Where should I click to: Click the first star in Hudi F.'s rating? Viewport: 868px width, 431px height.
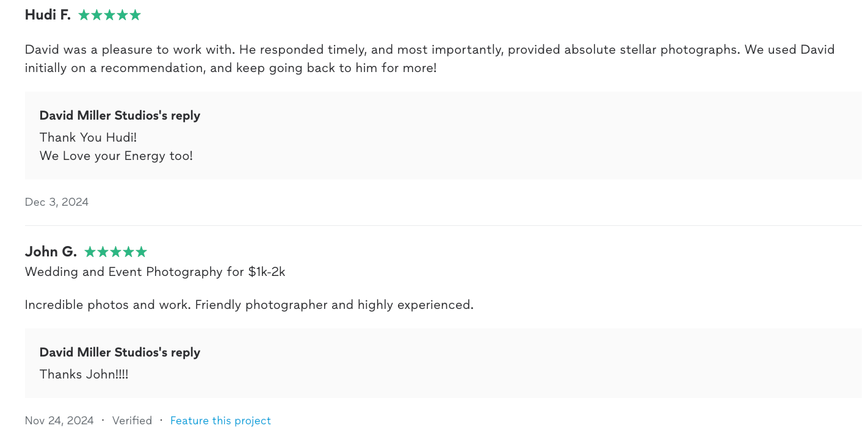click(84, 15)
